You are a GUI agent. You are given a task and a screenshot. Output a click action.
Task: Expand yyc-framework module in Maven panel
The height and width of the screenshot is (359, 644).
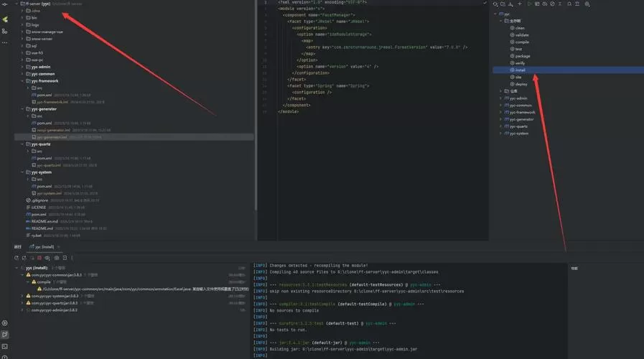[500, 112]
